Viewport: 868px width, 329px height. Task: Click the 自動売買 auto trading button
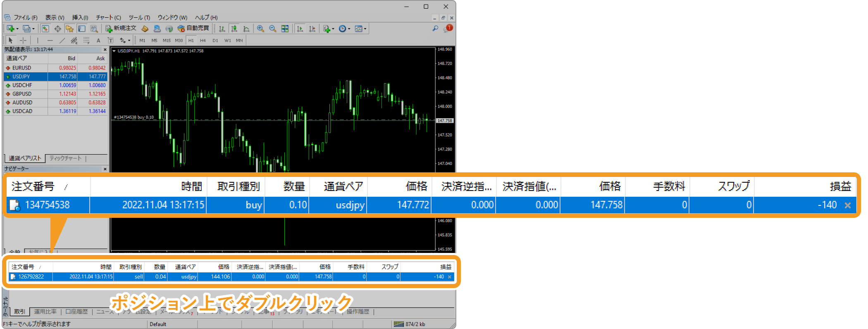click(x=193, y=28)
